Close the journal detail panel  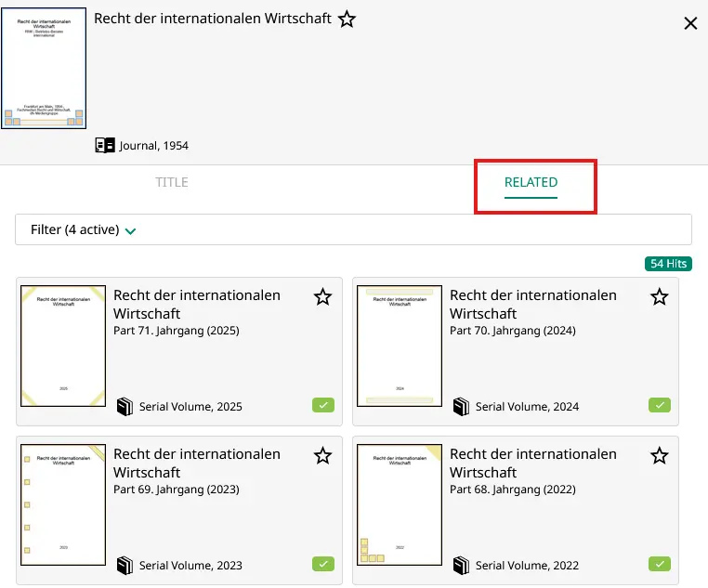690,23
